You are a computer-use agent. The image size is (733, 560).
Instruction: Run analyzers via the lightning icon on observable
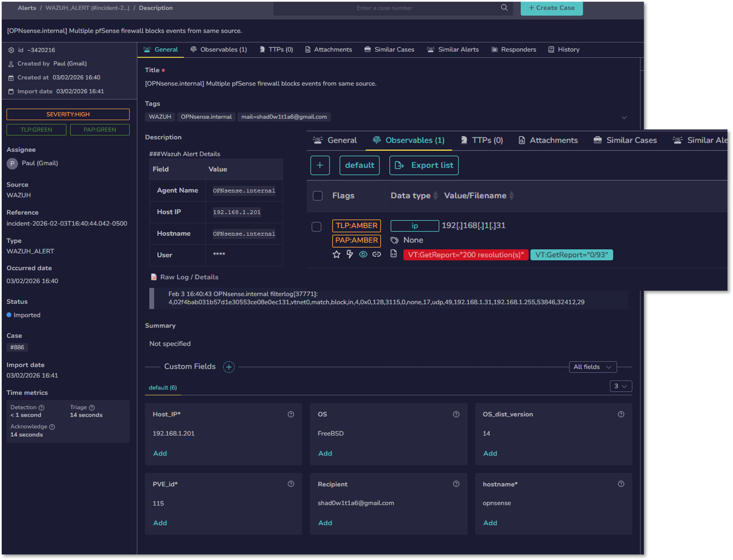coord(350,254)
